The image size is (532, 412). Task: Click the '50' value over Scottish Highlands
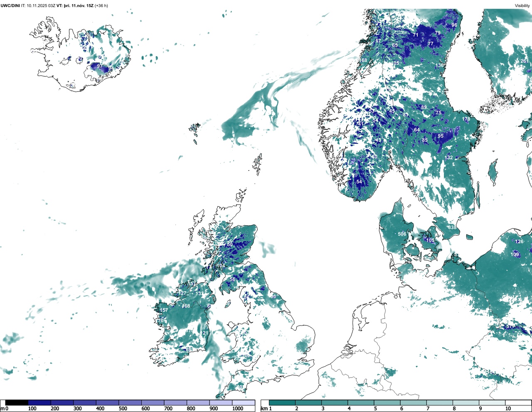tap(230, 245)
